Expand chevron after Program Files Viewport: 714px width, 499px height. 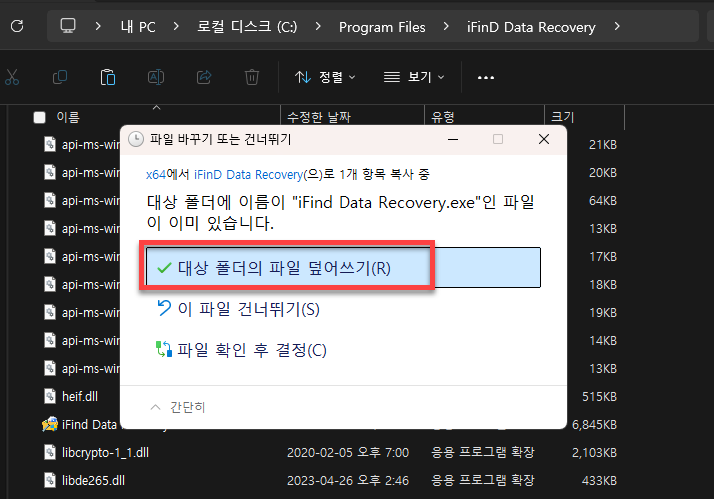click(x=446, y=26)
